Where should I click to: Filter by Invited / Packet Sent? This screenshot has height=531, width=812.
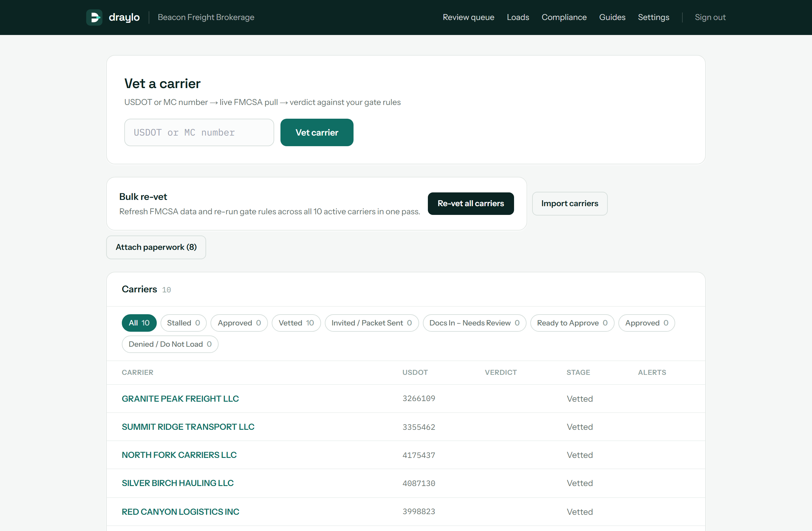pos(371,323)
